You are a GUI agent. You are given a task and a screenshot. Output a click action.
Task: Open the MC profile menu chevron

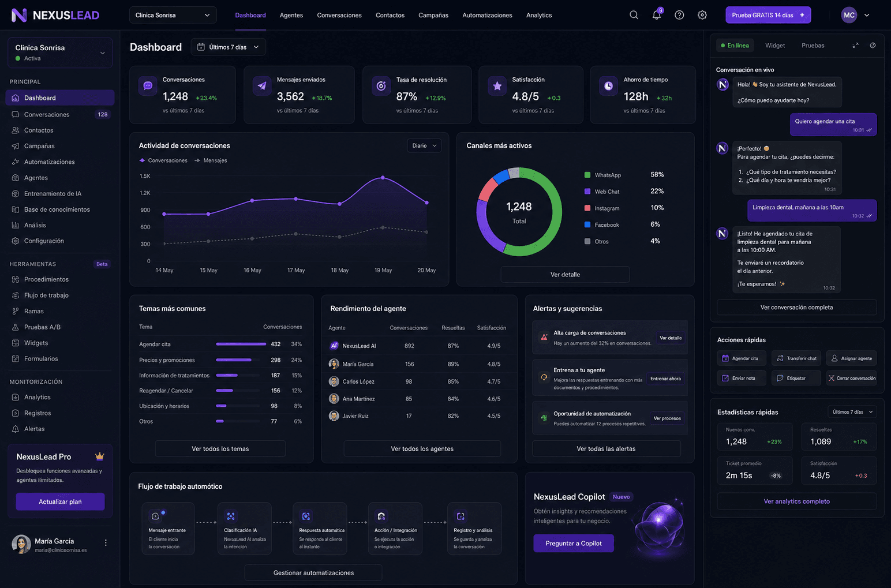[867, 16]
